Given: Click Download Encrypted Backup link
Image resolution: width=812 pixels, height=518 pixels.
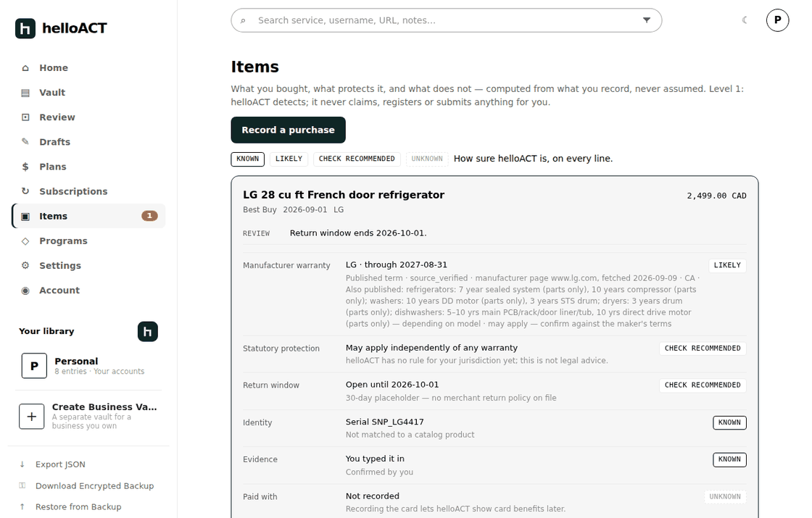Looking at the screenshot, I should 95,486.
